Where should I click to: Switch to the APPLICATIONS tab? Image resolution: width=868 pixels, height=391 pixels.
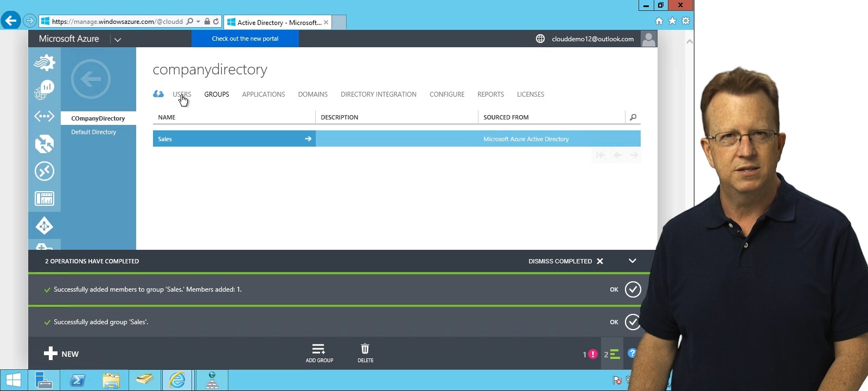264,94
